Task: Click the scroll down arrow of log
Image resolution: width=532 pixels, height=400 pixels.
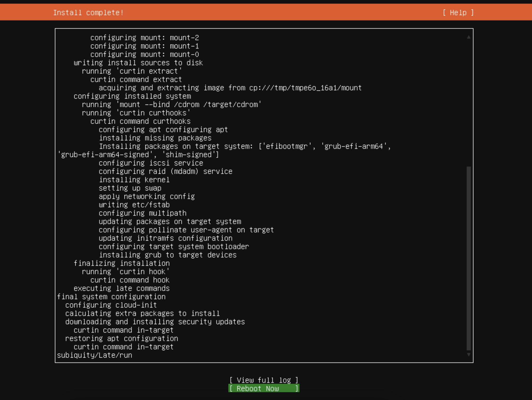Action: click(x=469, y=355)
